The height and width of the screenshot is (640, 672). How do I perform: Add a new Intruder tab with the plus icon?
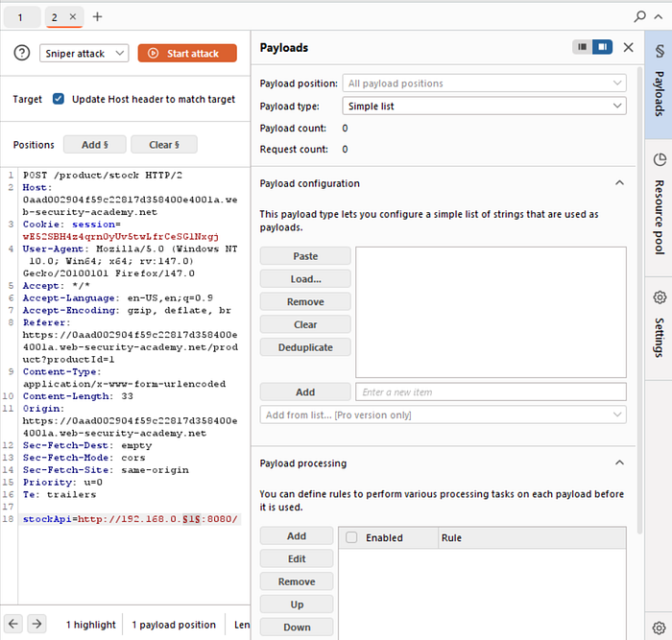(x=97, y=16)
